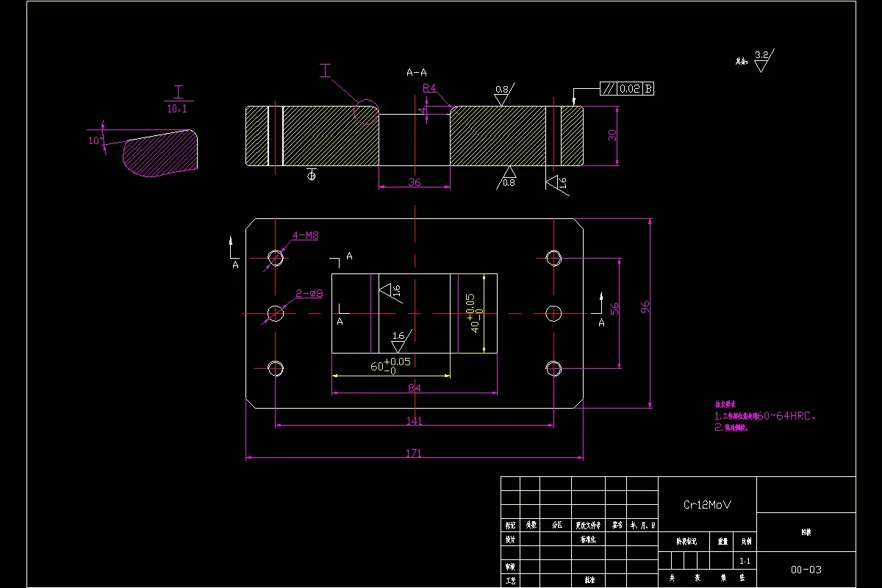Click the 年、月、日 title block cell
The image size is (882, 588).
pos(643,526)
